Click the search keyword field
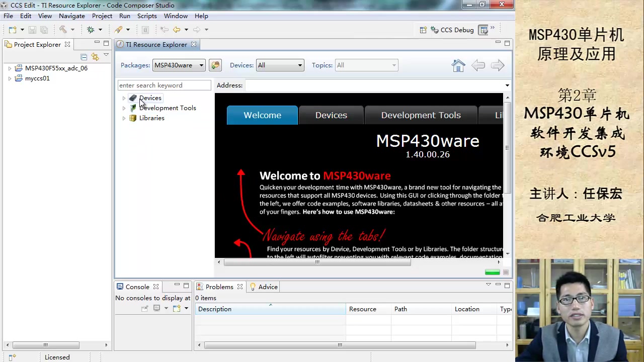The width and height of the screenshot is (644, 362). click(164, 85)
